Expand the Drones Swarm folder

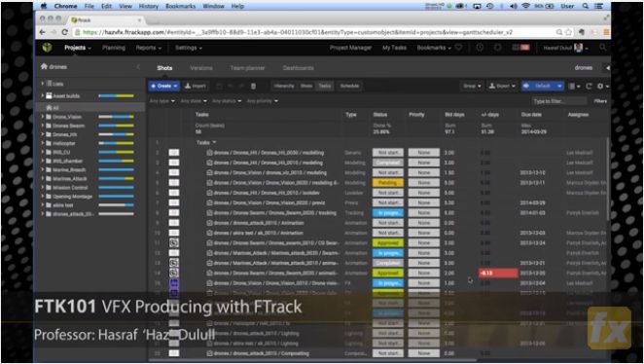click(43, 126)
